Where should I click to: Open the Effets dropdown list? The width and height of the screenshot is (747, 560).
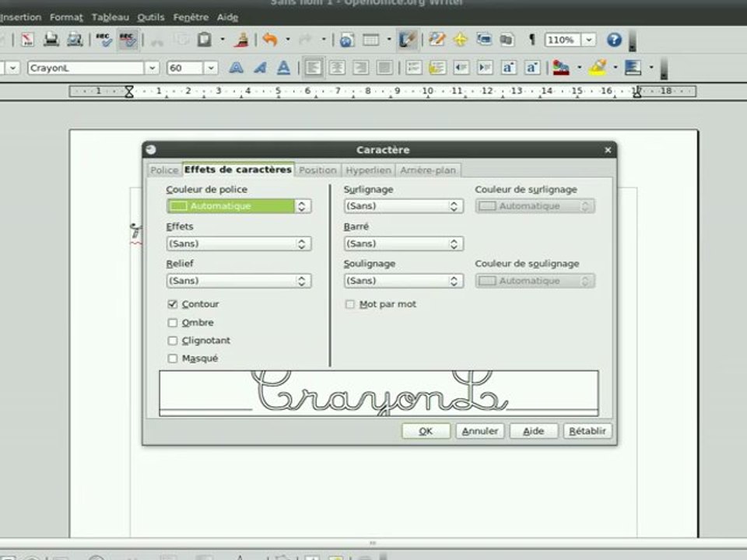(x=239, y=243)
